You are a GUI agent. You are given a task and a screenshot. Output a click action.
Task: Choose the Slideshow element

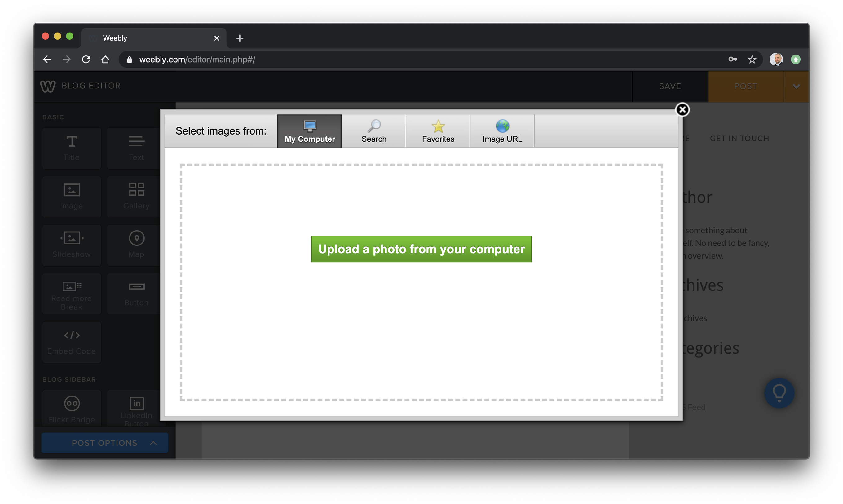72,245
